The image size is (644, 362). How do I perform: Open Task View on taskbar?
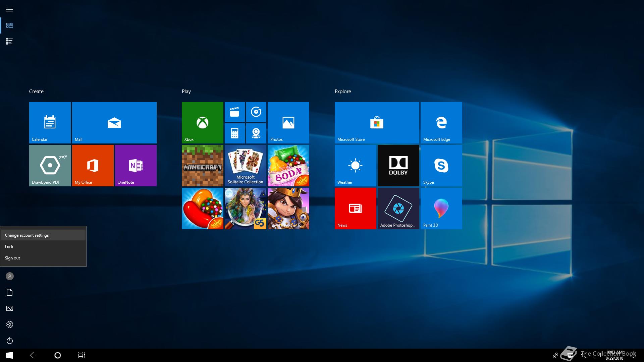[82, 355]
